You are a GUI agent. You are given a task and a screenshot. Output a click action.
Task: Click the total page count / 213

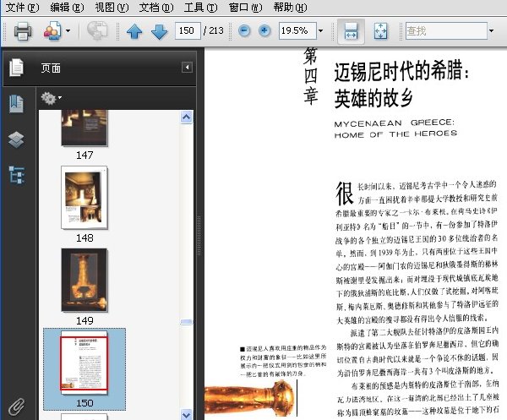click(x=214, y=30)
